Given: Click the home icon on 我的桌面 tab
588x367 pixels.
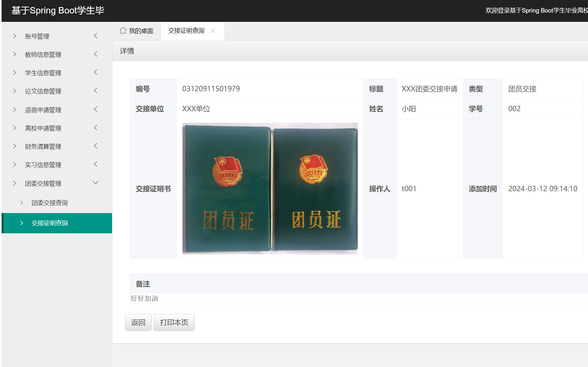Looking at the screenshot, I should click(123, 30).
